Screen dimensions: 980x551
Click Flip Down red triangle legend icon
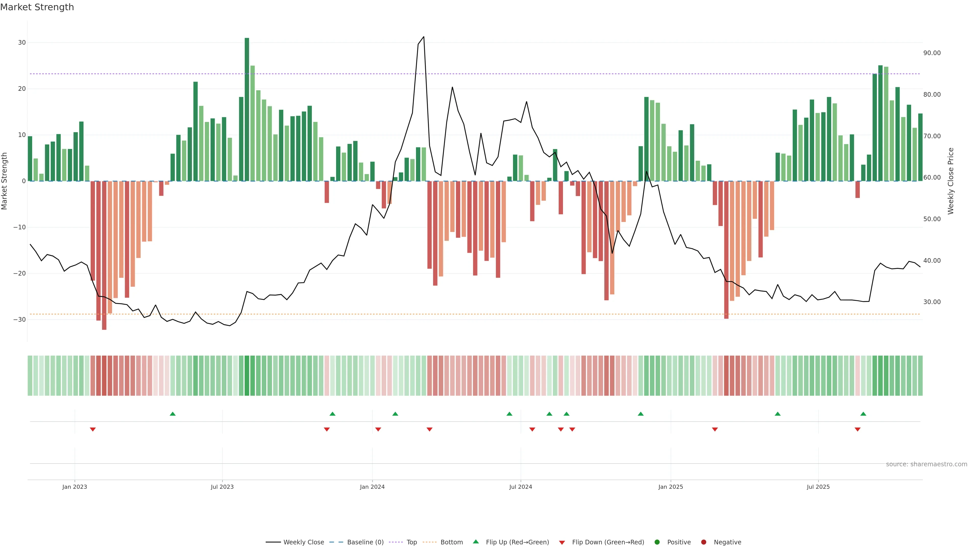coord(562,542)
